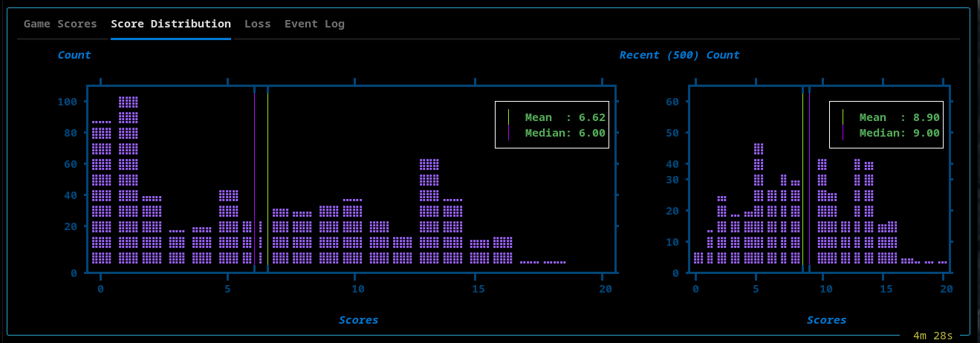Screen dimensions: 980x343
Task: Select the Score Distribution tab
Action: click(171, 24)
